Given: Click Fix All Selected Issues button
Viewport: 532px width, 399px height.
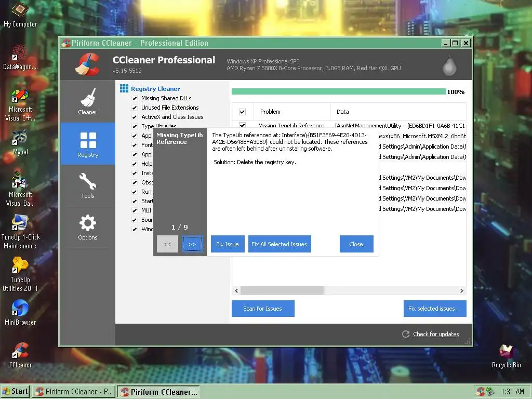Looking at the screenshot, I should tap(279, 244).
